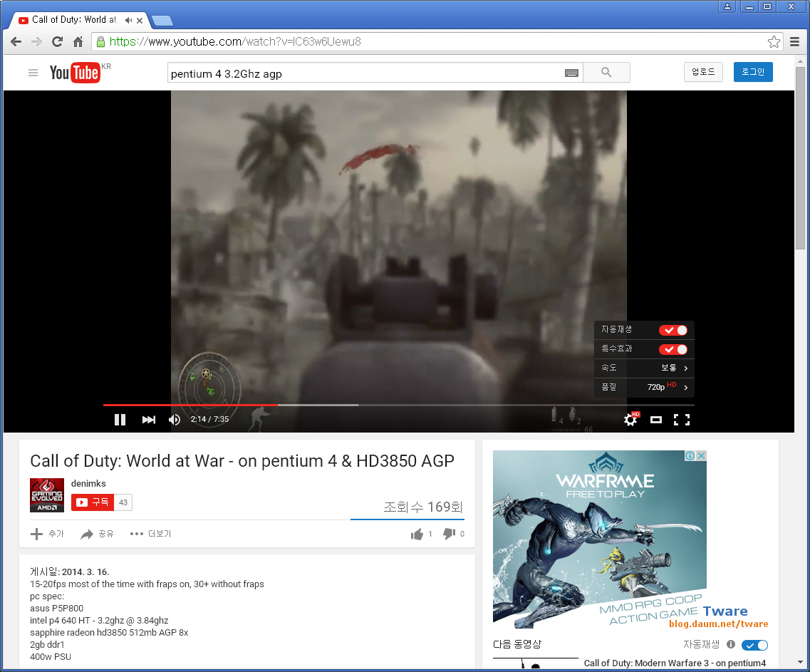
Task: Click the upload (업로드) button
Action: point(703,72)
